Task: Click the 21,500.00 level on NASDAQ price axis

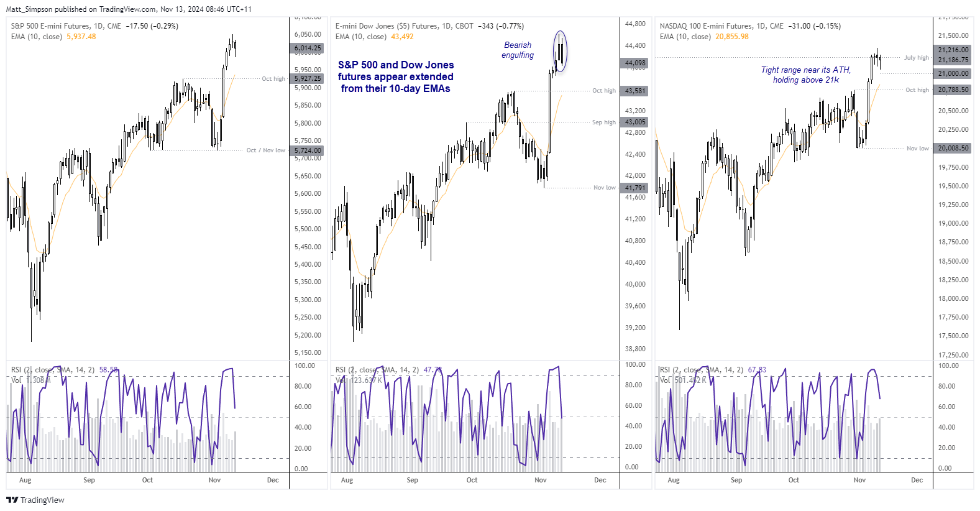Action: coord(953,36)
